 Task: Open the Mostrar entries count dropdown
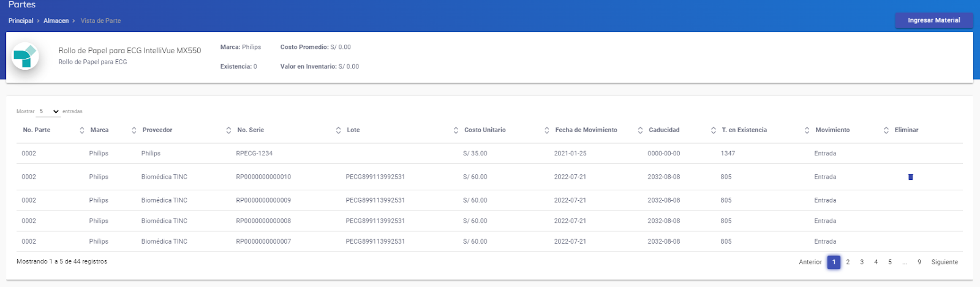(x=49, y=111)
